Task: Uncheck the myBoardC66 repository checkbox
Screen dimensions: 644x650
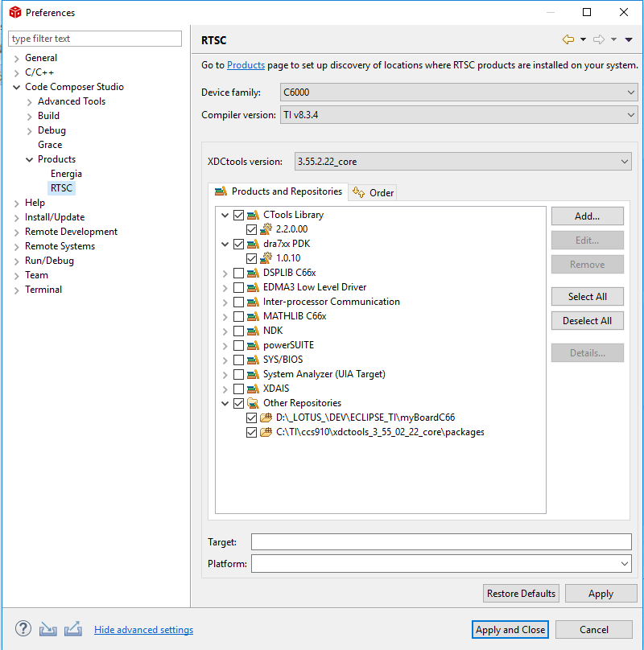Action: click(251, 418)
